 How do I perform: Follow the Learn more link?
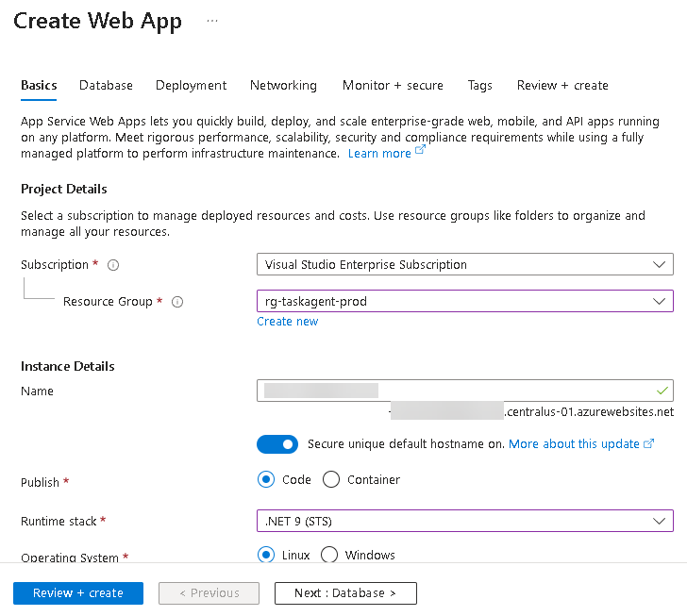[379, 154]
